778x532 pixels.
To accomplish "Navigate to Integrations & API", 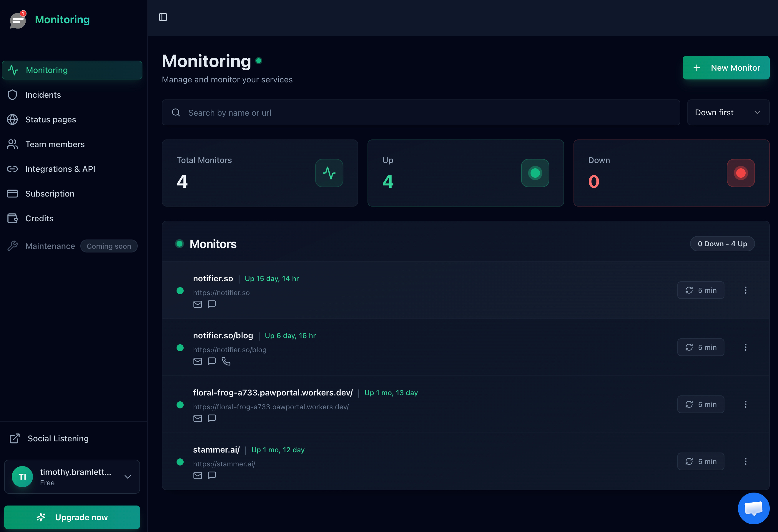I will tap(60, 169).
